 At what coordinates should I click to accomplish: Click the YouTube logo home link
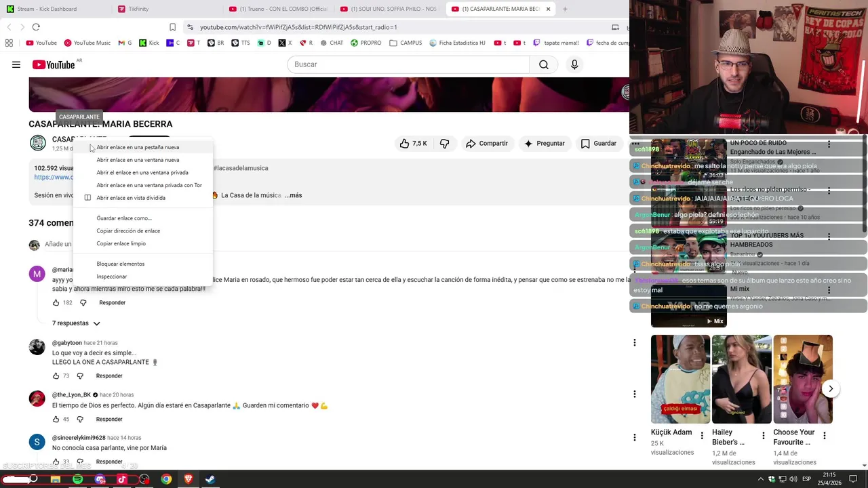54,64
